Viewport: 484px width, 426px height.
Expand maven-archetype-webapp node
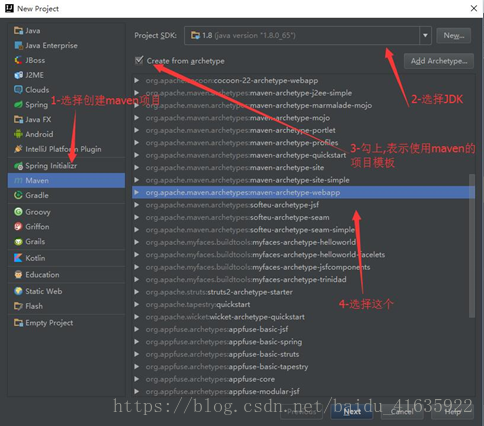pyautogui.click(x=136, y=192)
